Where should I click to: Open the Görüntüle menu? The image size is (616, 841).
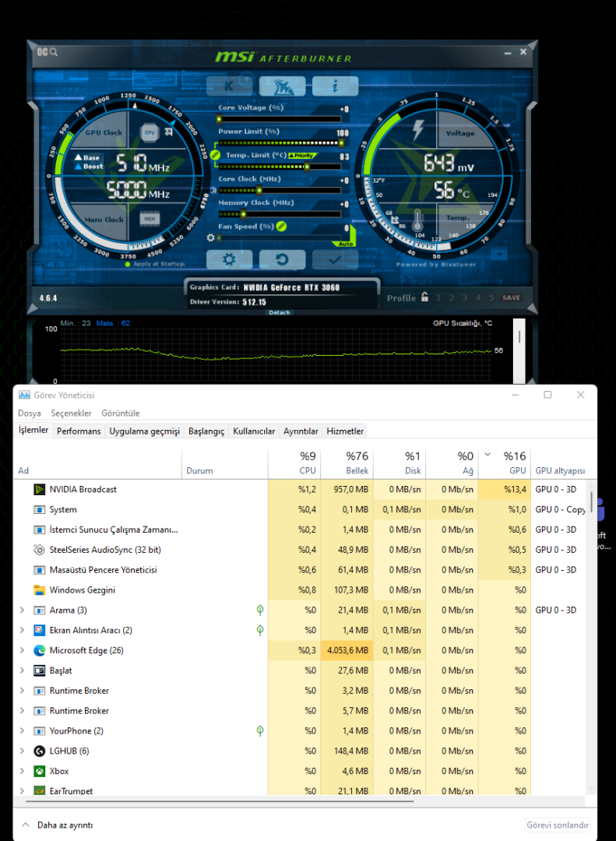coord(121,413)
